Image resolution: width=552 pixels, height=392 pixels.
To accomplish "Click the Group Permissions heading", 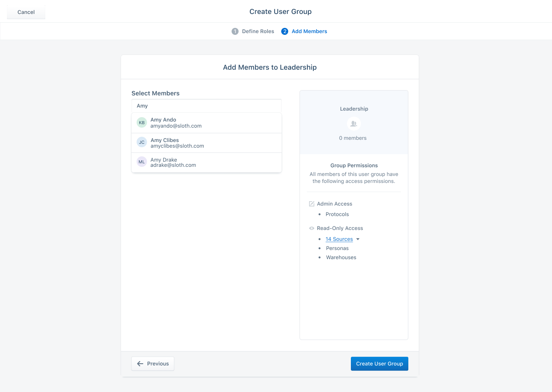I will [354, 166].
